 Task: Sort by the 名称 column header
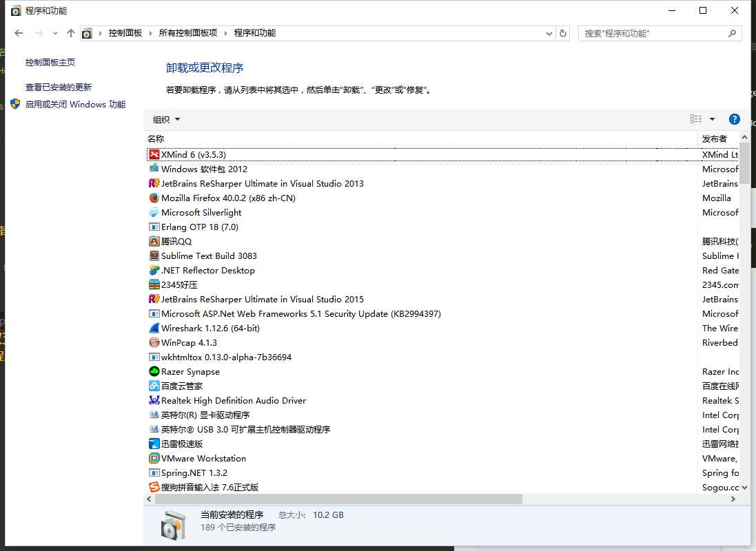[420, 139]
